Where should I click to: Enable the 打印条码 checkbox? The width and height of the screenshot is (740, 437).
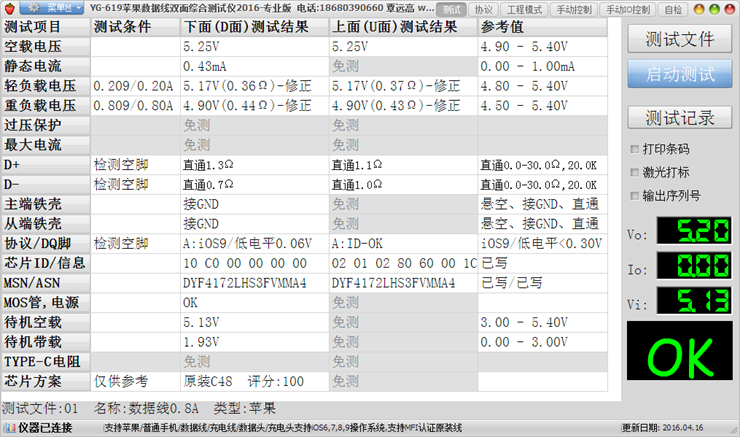coord(636,148)
